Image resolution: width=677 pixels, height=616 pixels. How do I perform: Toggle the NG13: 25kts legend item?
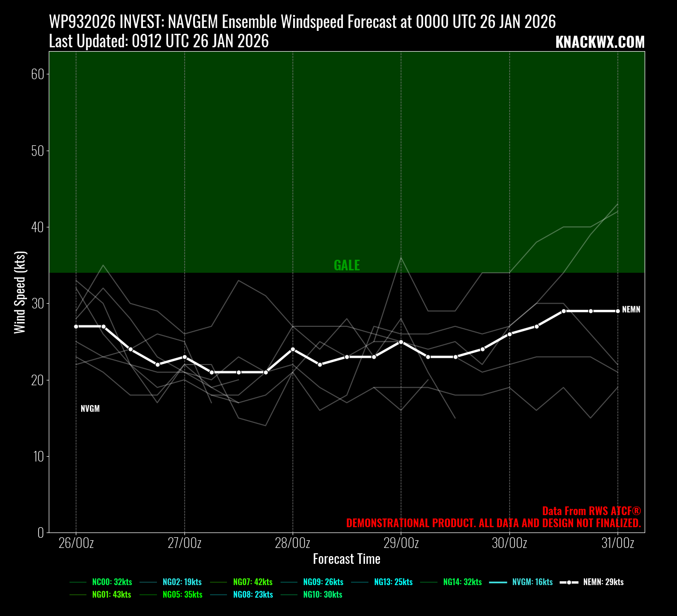point(393,582)
